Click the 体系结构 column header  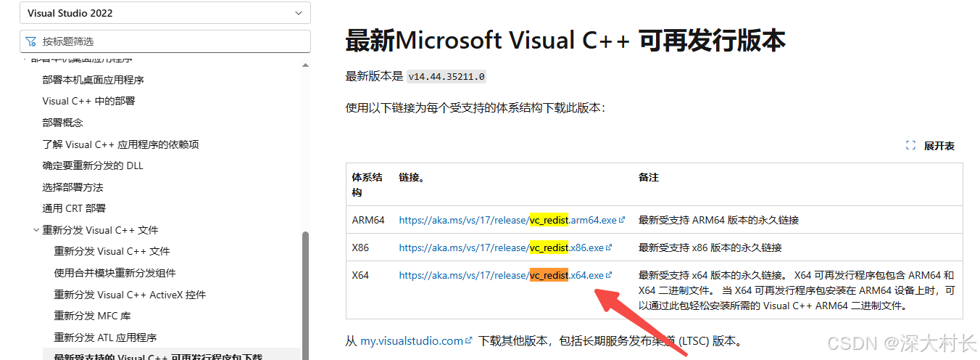pyautogui.click(x=367, y=184)
